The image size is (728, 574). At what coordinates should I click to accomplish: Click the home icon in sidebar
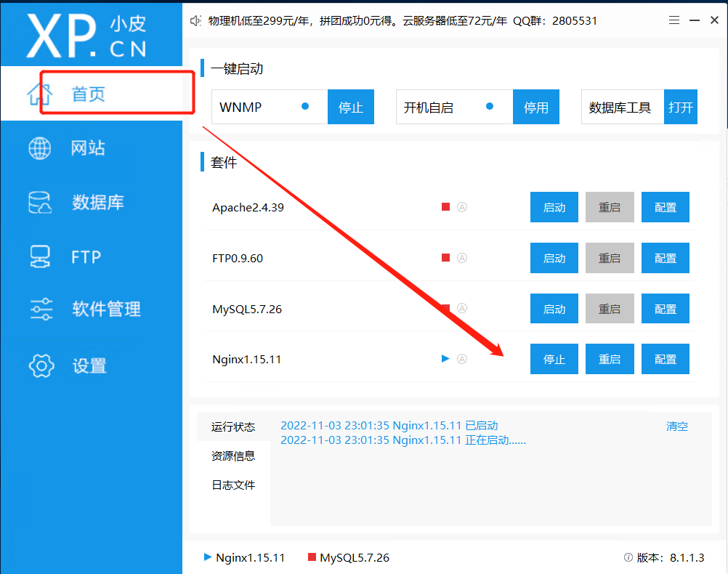pyautogui.click(x=39, y=94)
